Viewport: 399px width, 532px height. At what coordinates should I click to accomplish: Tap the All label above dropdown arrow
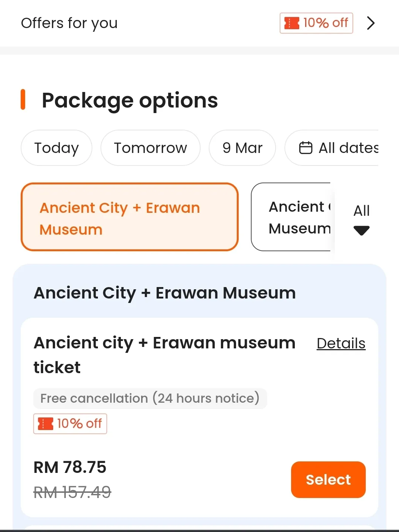[361, 211]
